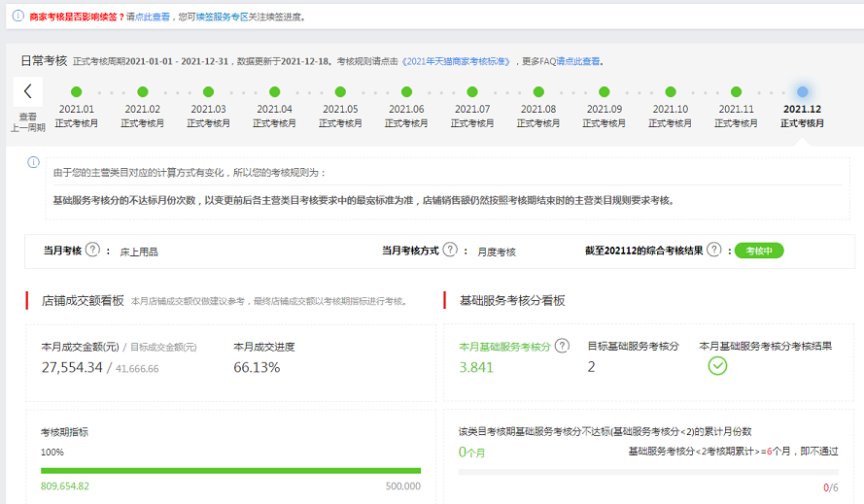The height and width of the screenshot is (504, 864).
Task: Click the 3.841 service score value
Action: pos(476,367)
